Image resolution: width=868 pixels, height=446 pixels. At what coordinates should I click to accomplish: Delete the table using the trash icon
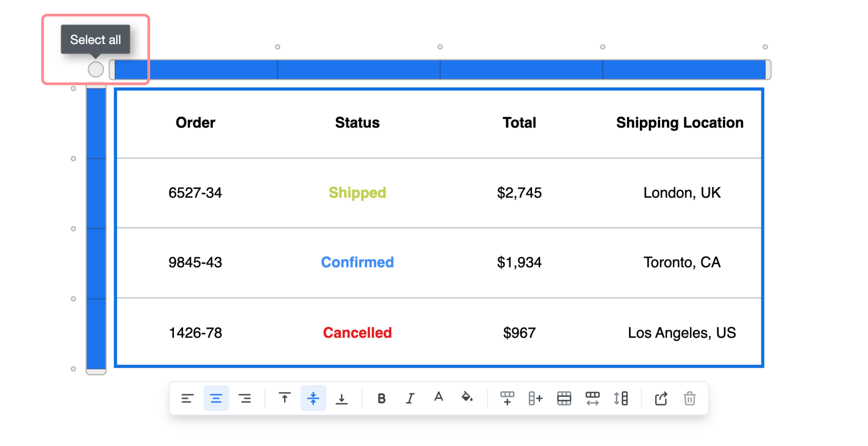click(x=689, y=398)
